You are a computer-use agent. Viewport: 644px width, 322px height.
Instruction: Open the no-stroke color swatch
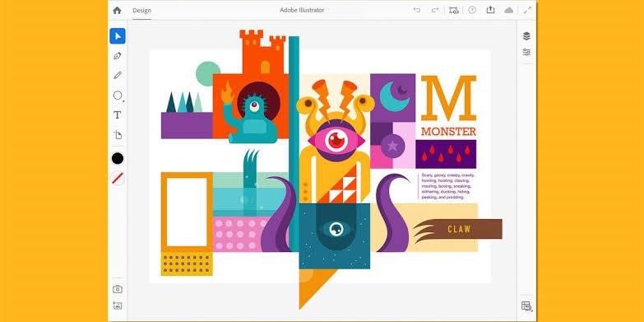[x=118, y=179]
